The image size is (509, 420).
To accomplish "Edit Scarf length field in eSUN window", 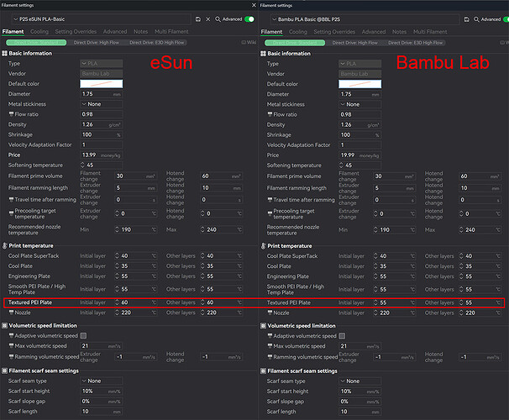I will (x=102, y=412).
